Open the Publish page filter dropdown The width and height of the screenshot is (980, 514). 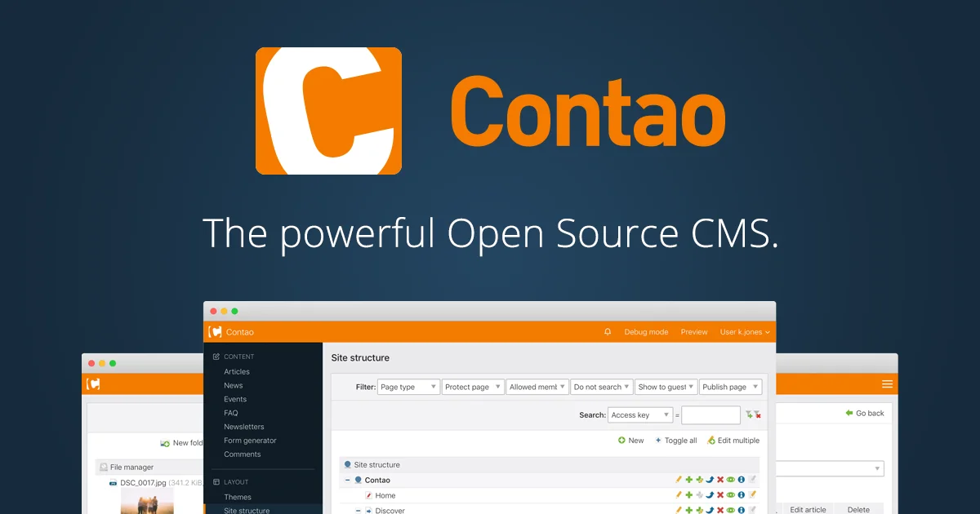(x=730, y=387)
